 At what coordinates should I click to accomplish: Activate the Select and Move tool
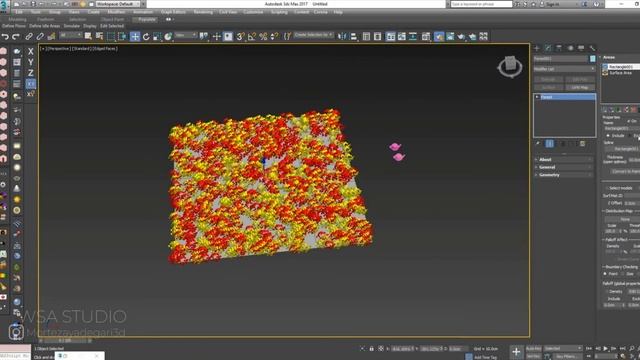tap(135, 37)
